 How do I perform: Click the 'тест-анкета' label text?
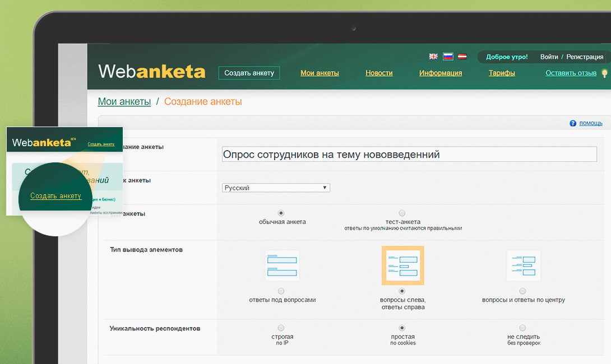[x=403, y=222]
